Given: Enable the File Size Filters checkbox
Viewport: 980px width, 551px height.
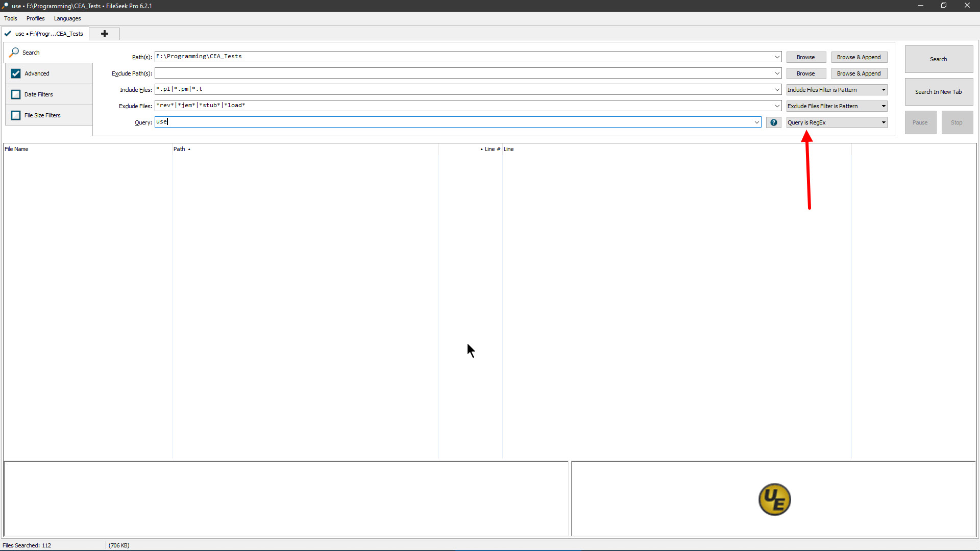Looking at the screenshot, I should point(16,115).
